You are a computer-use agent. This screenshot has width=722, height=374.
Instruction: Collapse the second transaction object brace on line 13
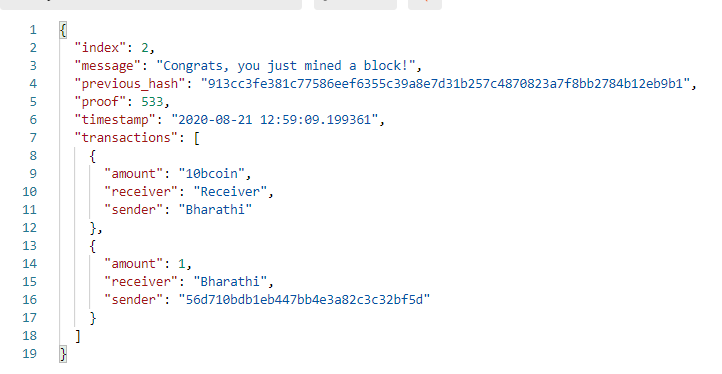pos(93,246)
